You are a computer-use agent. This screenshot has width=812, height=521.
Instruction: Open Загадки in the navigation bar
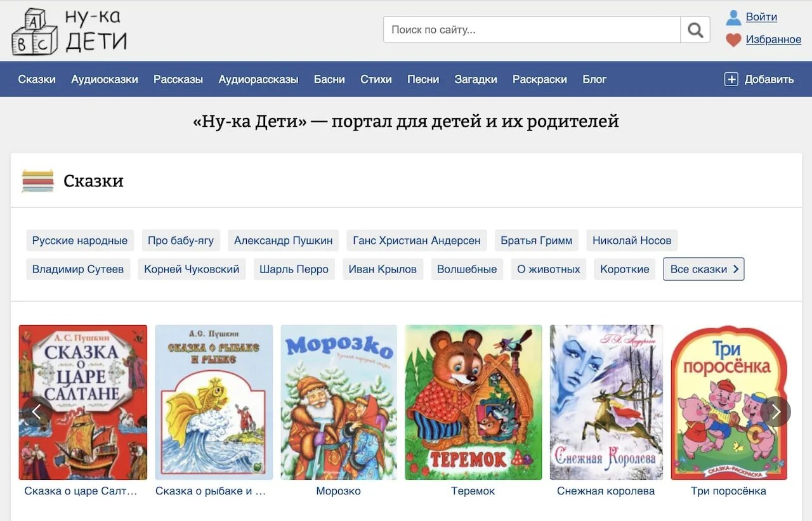point(476,79)
